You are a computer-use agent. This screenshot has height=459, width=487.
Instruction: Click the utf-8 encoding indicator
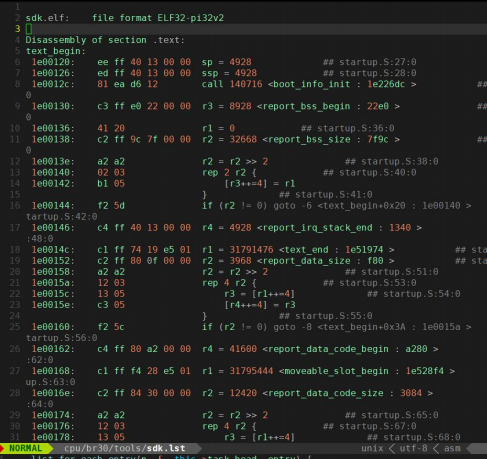413,448
